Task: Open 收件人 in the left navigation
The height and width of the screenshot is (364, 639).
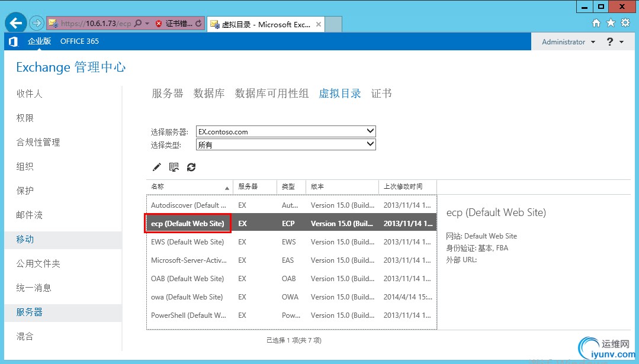Action: pos(30,94)
